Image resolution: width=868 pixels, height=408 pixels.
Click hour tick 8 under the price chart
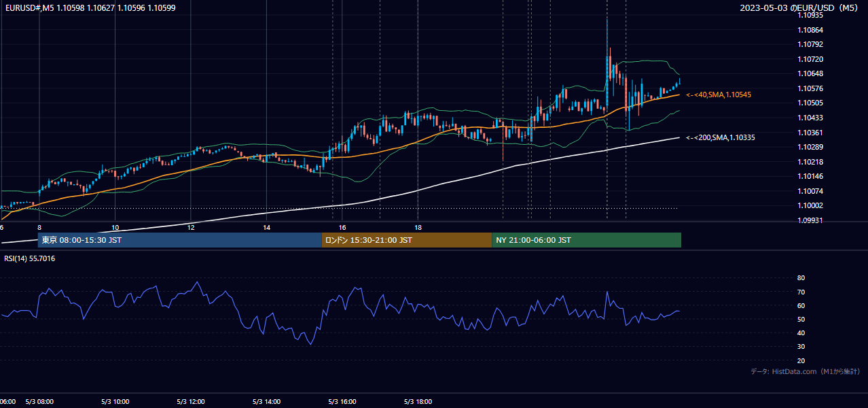[x=39, y=227]
